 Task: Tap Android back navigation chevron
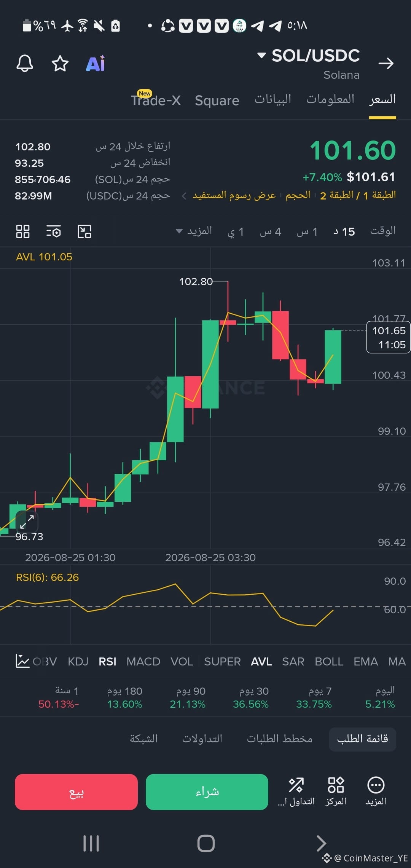click(x=321, y=843)
